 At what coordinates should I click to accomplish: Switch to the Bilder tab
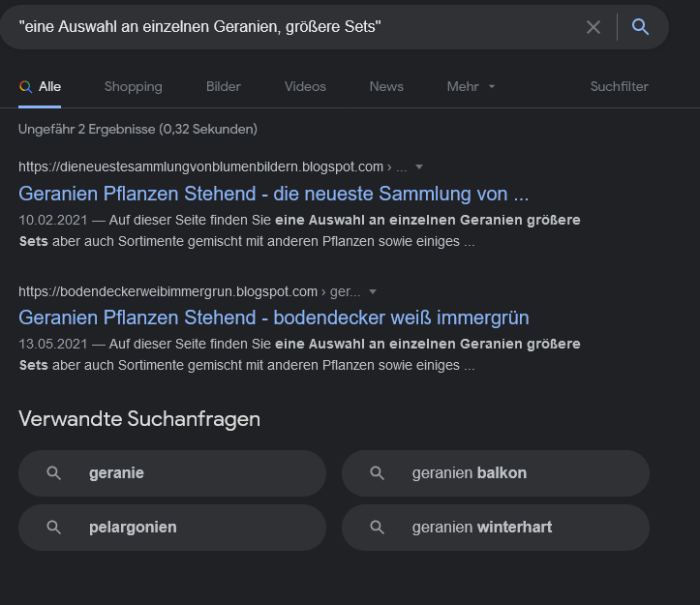(224, 87)
